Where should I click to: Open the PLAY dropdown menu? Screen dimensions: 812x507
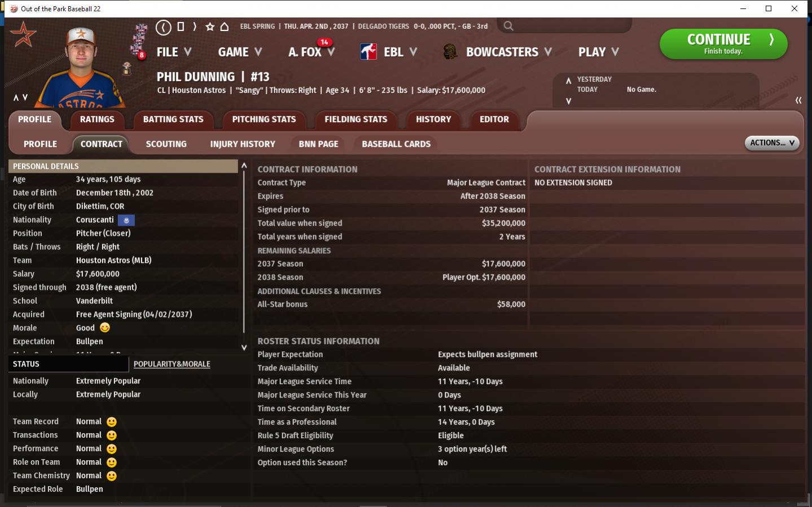pos(598,52)
